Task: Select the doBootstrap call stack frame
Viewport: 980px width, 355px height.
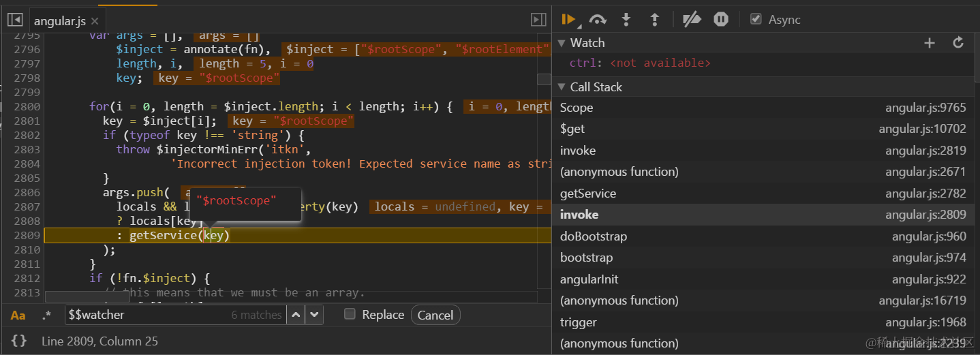Action: click(x=763, y=236)
